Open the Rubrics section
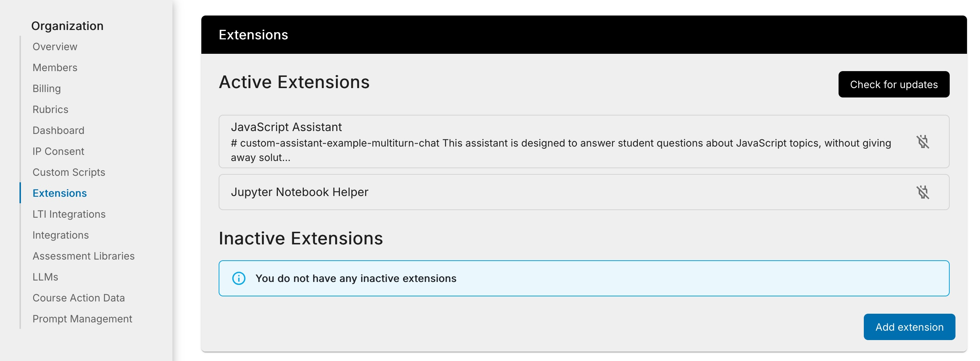This screenshot has height=361, width=980. (50, 109)
